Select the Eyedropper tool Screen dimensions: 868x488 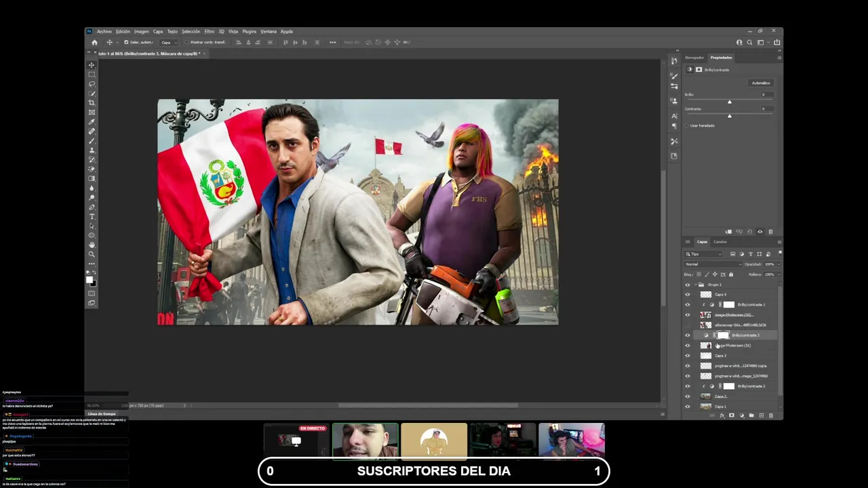[x=92, y=122]
